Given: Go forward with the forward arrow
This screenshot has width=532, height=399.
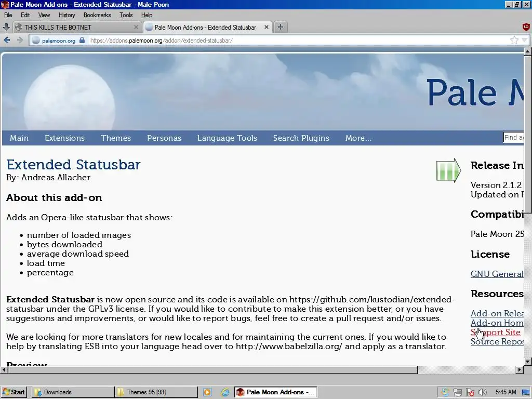Looking at the screenshot, I should (x=20, y=41).
